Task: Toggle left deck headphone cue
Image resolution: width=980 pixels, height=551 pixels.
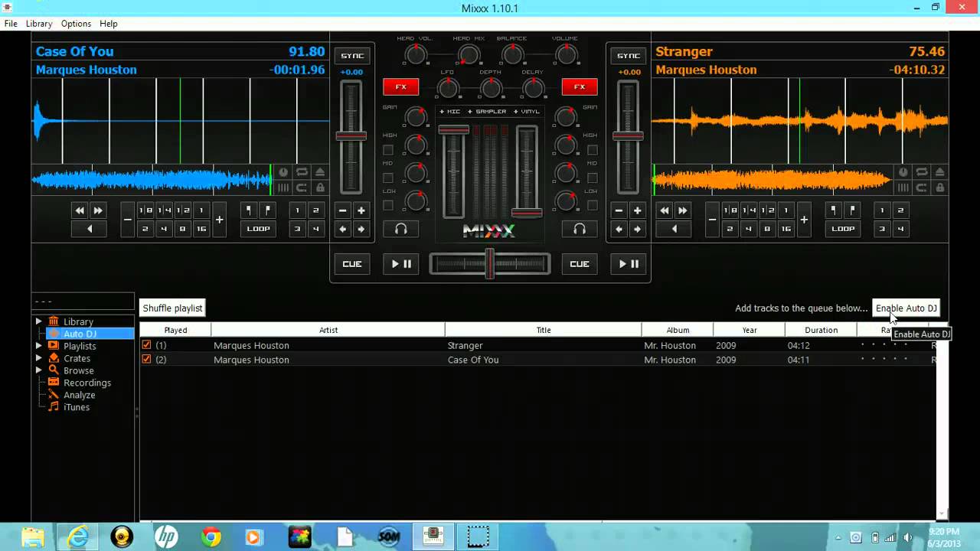Action: (x=400, y=229)
